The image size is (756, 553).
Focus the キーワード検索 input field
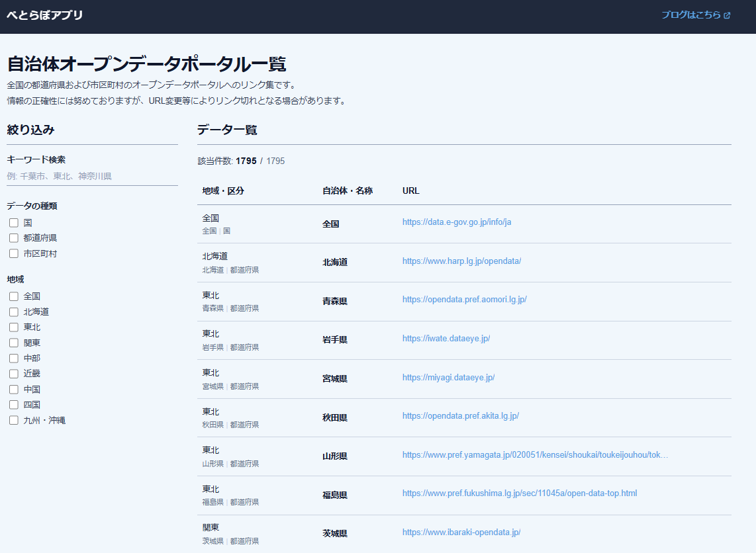(92, 177)
